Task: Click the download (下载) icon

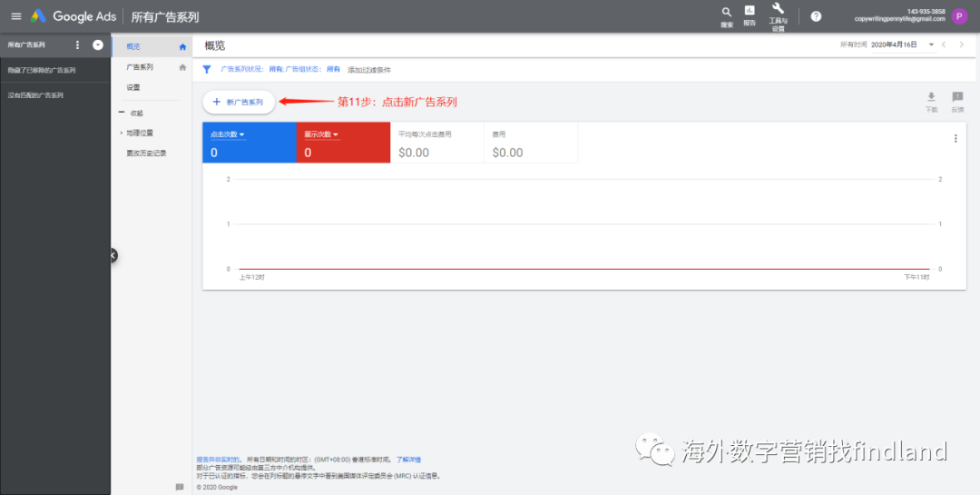Action: 931,102
